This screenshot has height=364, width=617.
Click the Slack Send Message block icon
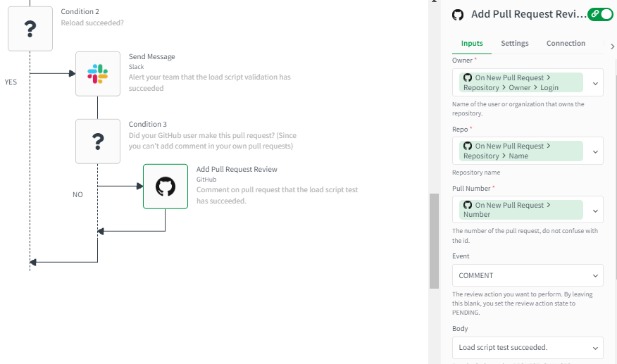98,74
